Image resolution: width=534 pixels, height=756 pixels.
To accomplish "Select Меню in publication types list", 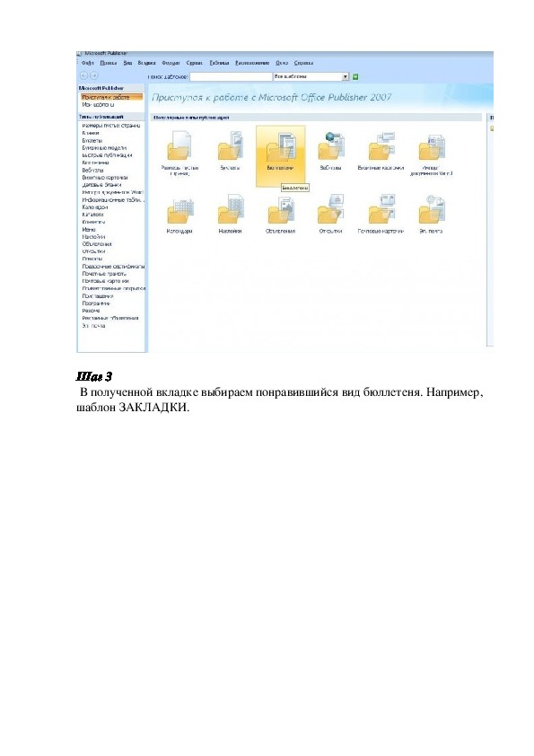I will pos(89,230).
